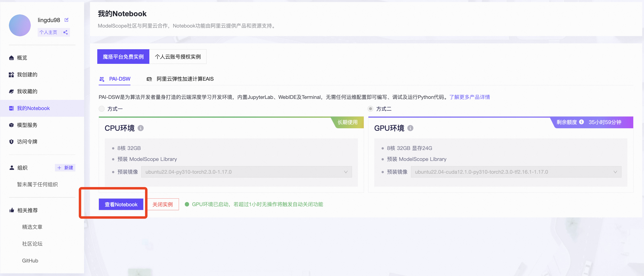Select the PAI-DSW tab
644x276 pixels.
click(x=115, y=79)
